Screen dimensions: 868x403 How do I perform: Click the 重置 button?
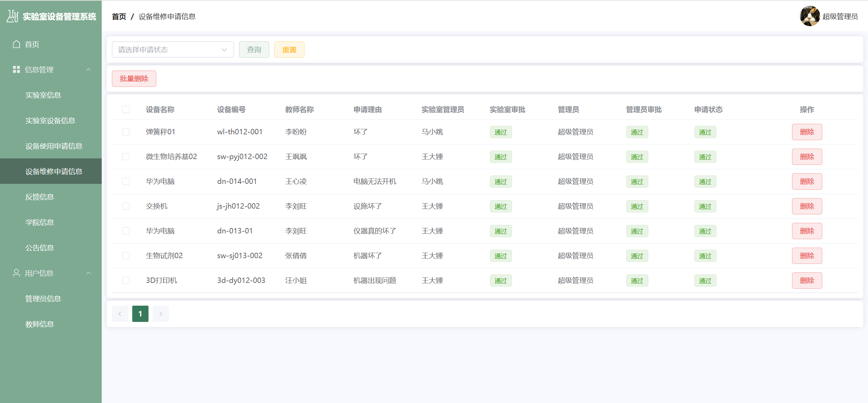(x=289, y=50)
